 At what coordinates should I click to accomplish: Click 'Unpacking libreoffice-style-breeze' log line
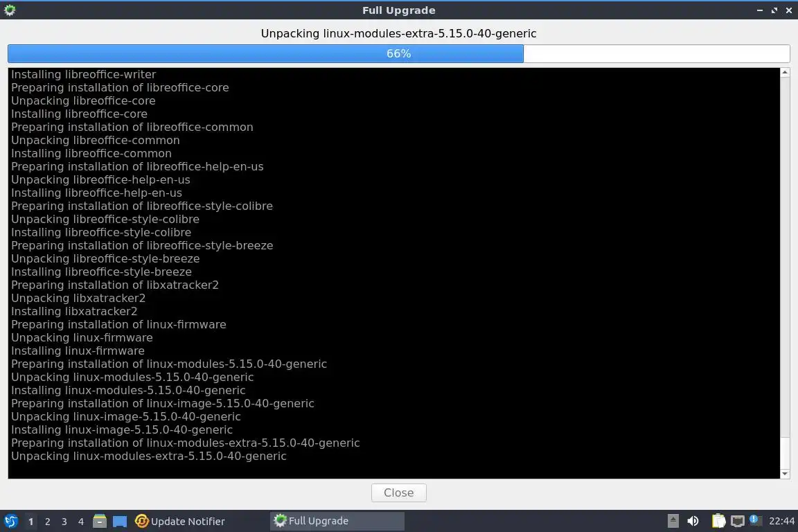(x=105, y=259)
